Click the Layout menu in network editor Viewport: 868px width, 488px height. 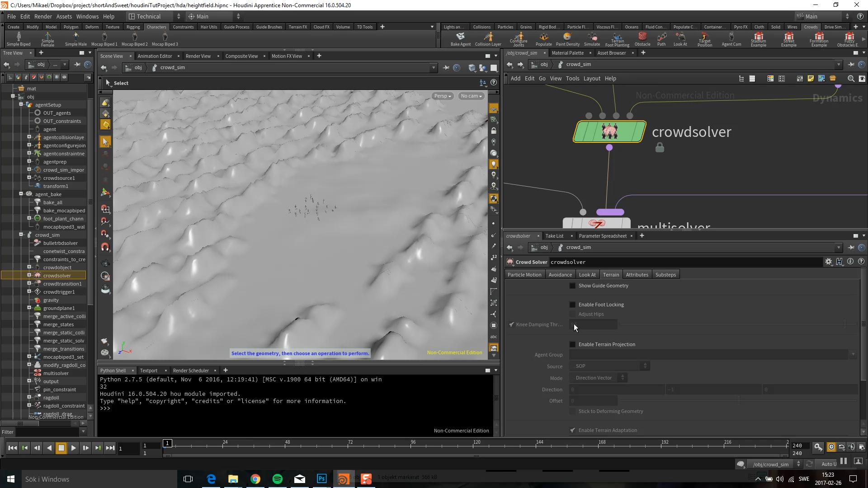591,79
